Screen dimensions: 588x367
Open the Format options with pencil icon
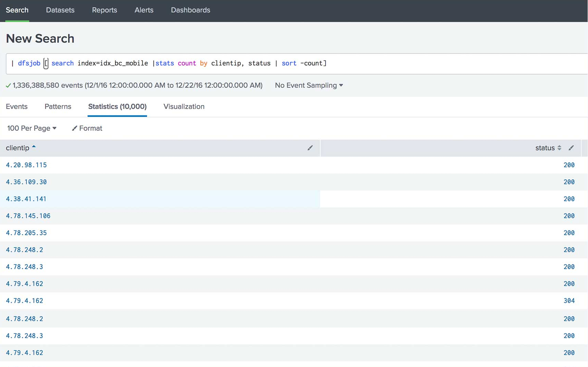[x=87, y=128]
